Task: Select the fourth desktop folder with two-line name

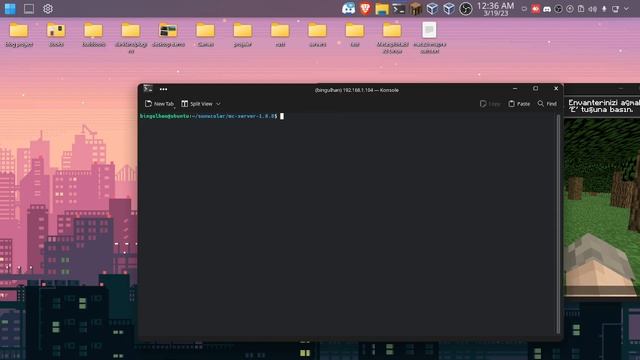Action: [131, 38]
